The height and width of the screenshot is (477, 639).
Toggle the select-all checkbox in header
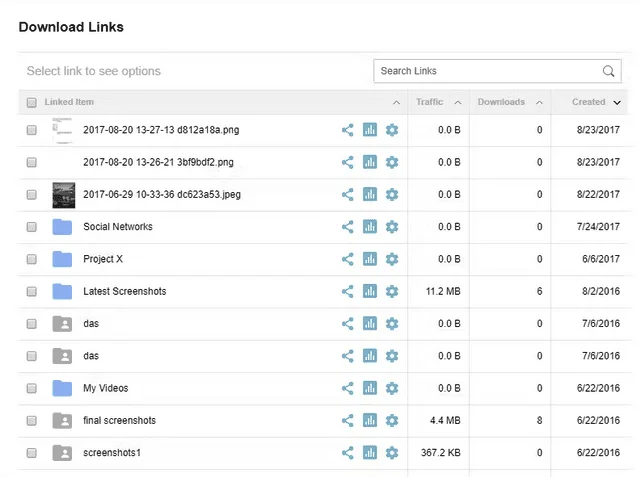click(31, 102)
